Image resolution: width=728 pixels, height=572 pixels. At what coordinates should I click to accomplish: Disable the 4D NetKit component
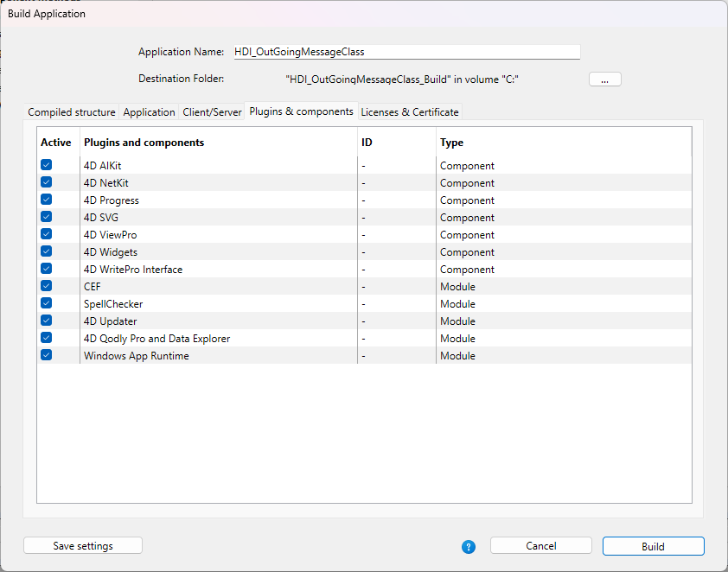click(47, 182)
